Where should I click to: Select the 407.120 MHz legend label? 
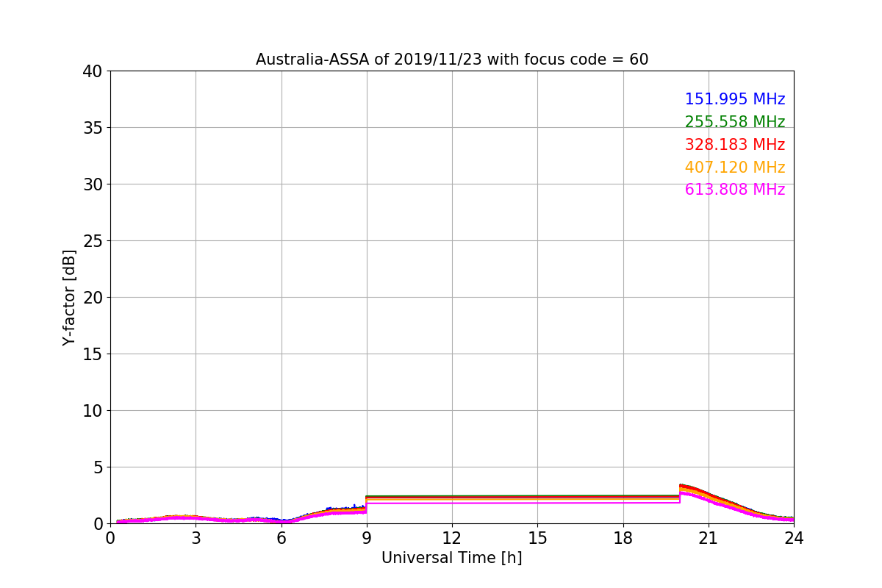click(x=735, y=168)
